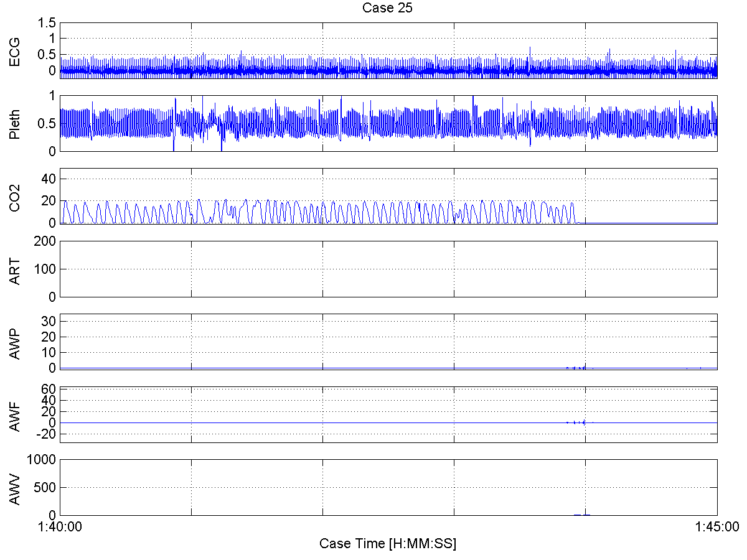Click the '-20' tick on the AWF axis
The height and width of the screenshot is (560, 747).
tap(47, 434)
